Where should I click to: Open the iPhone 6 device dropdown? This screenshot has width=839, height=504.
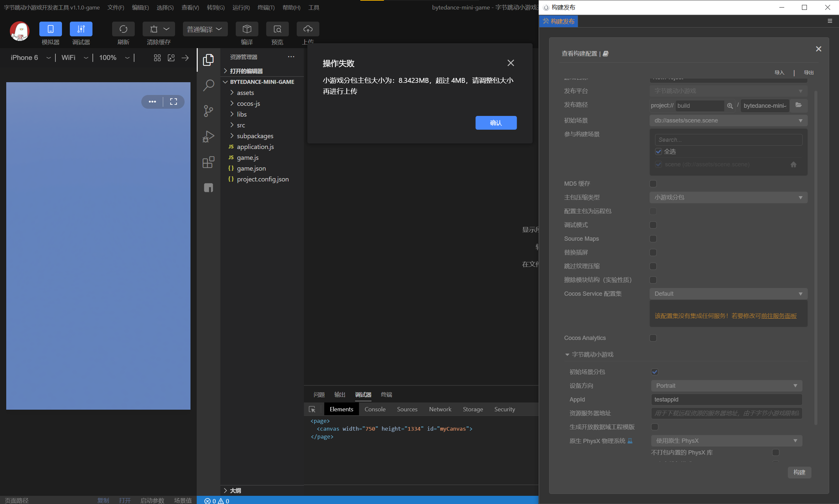coord(30,58)
